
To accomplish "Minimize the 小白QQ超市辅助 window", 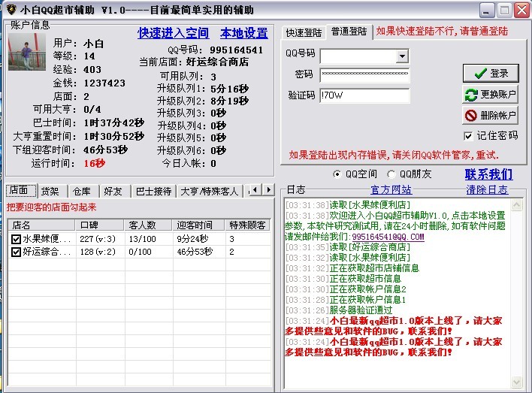I will (x=486, y=11).
